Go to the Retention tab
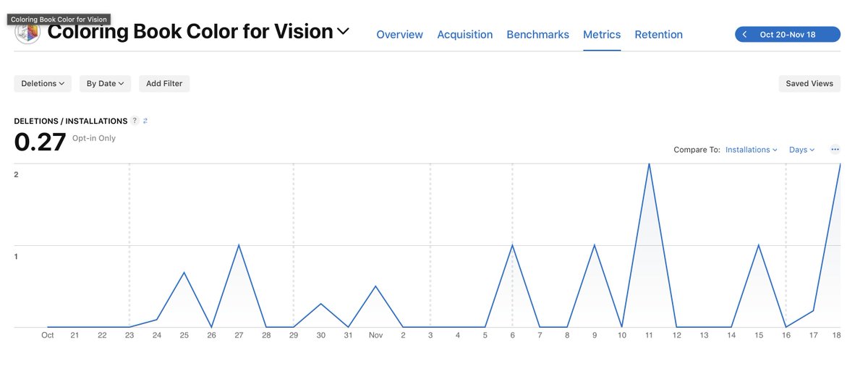The height and width of the screenshot is (366, 868). [658, 34]
